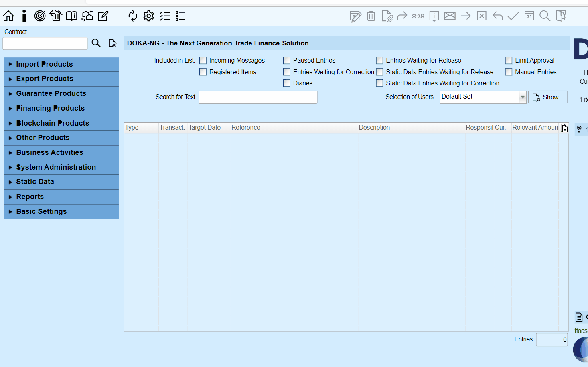Screen dimensions: 588x367
Task: Open the manual book icon
Action: click(x=72, y=16)
